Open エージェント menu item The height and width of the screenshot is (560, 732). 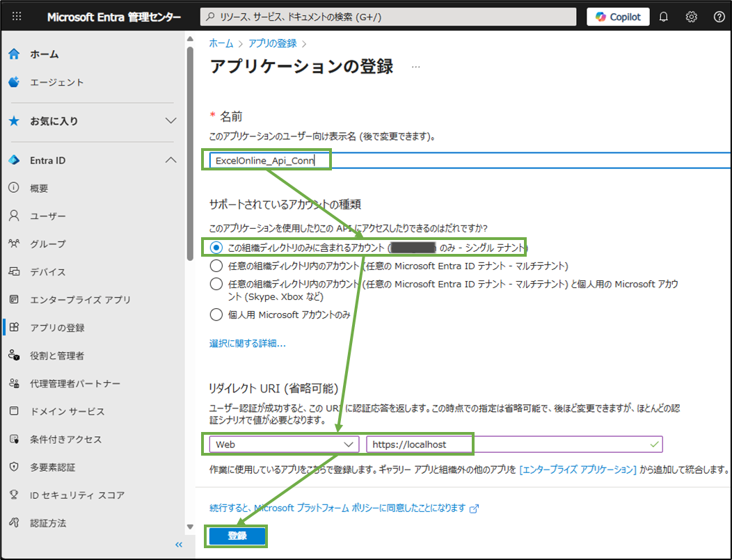click(x=57, y=82)
